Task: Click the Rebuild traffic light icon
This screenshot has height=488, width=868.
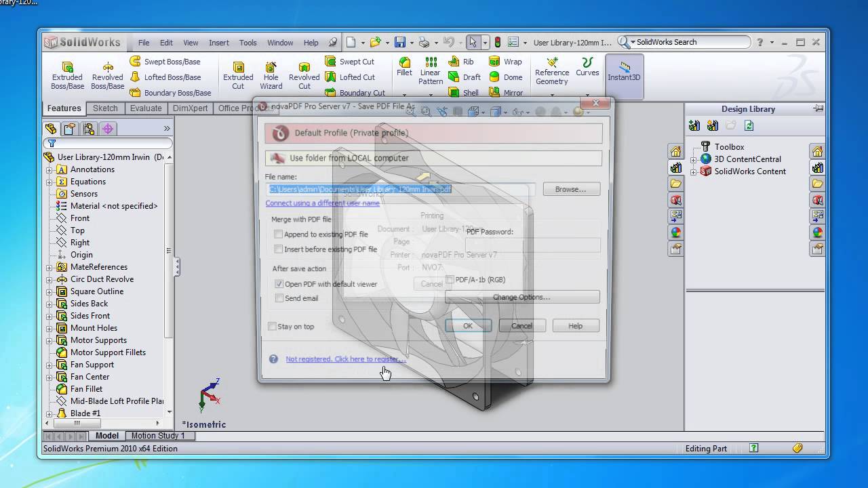Action: coord(498,42)
